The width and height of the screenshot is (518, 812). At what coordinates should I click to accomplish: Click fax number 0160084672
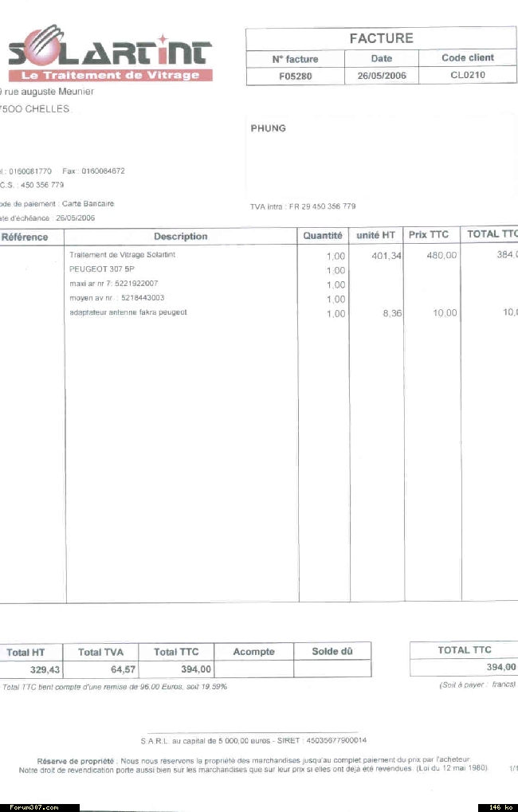coord(103,171)
